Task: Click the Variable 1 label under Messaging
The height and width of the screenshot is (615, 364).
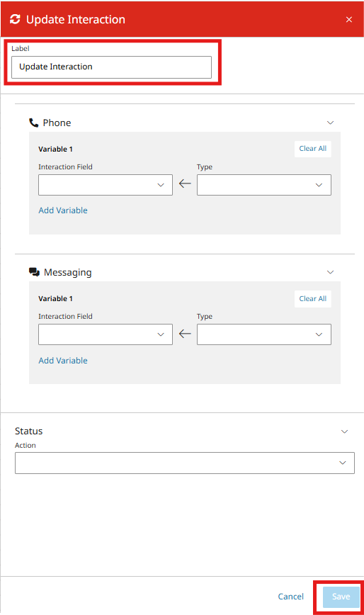Action: click(x=55, y=298)
